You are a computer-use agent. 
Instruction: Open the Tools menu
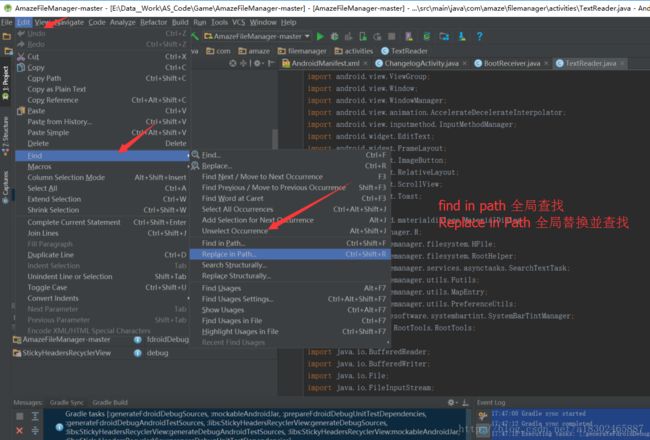pyautogui.click(x=219, y=22)
